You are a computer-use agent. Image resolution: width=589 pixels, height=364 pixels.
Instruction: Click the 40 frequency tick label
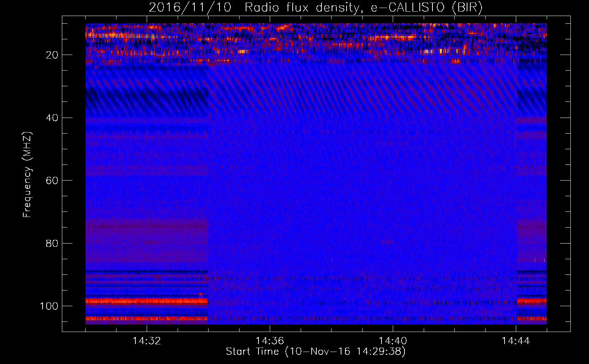click(52, 118)
